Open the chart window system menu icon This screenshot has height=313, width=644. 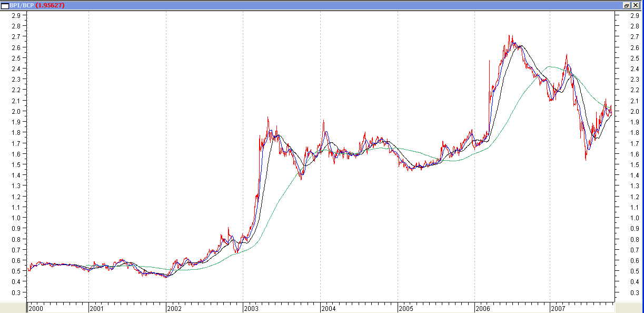pos(5,5)
